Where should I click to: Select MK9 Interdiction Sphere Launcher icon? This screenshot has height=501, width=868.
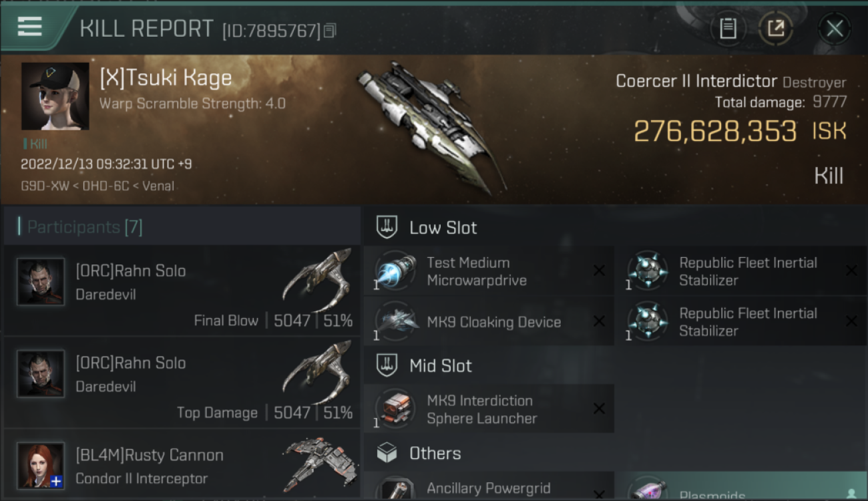click(395, 409)
